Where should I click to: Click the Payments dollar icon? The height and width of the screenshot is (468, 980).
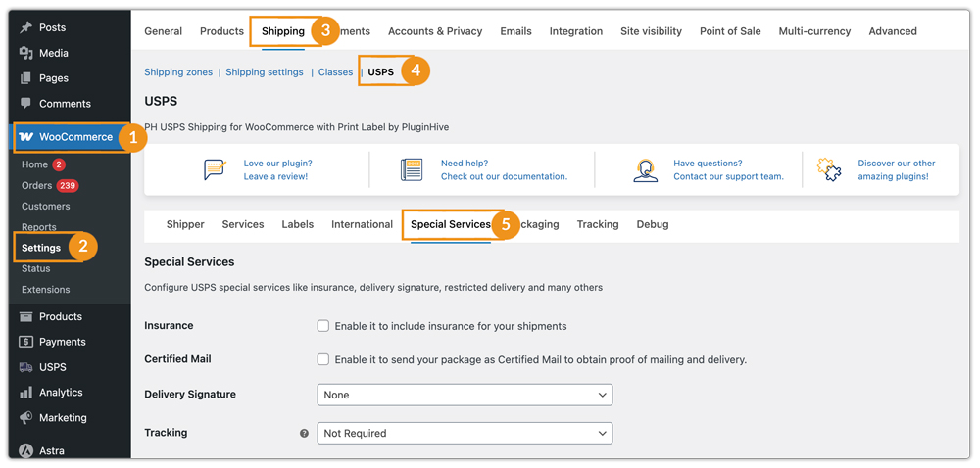[x=25, y=342]
